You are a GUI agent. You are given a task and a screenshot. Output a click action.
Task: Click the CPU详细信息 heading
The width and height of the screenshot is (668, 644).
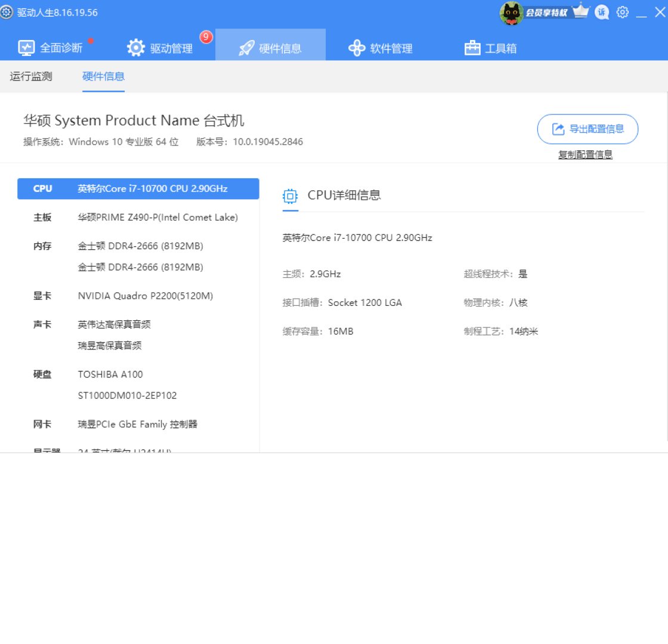pos(344,195)
